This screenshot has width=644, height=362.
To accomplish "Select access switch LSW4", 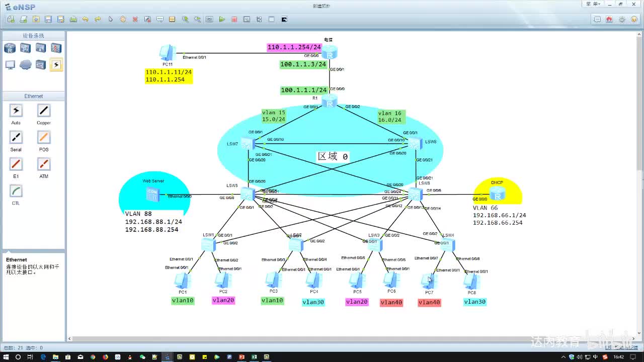I will (447, 245).
